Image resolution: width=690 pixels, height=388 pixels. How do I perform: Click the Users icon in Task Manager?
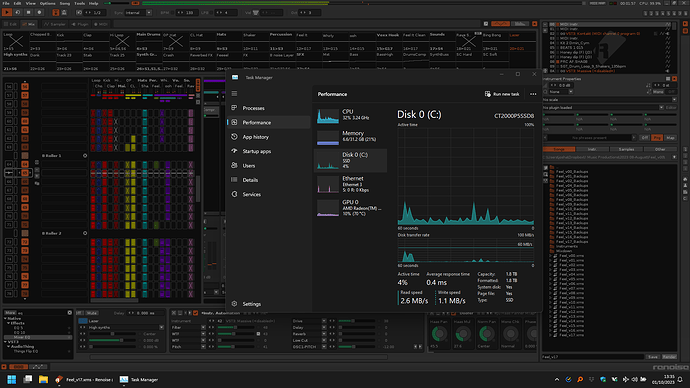pyautogui.click(x=234, y=165)
